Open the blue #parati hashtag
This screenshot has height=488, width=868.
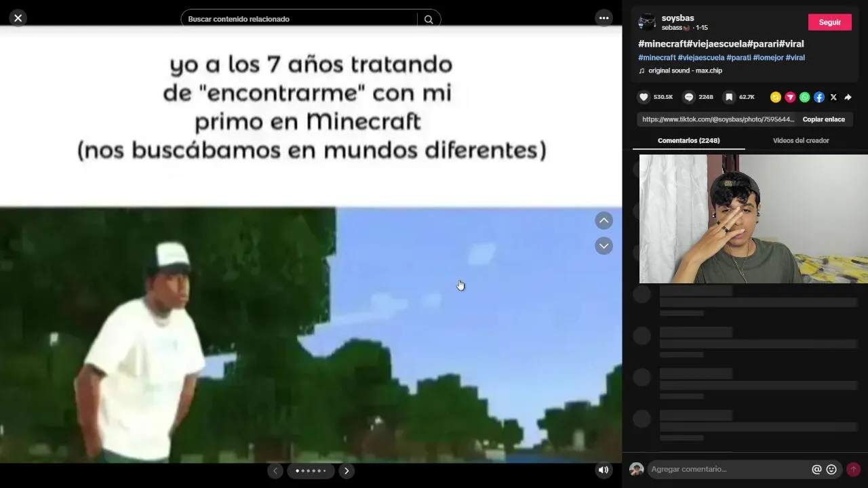pos(738,58)
